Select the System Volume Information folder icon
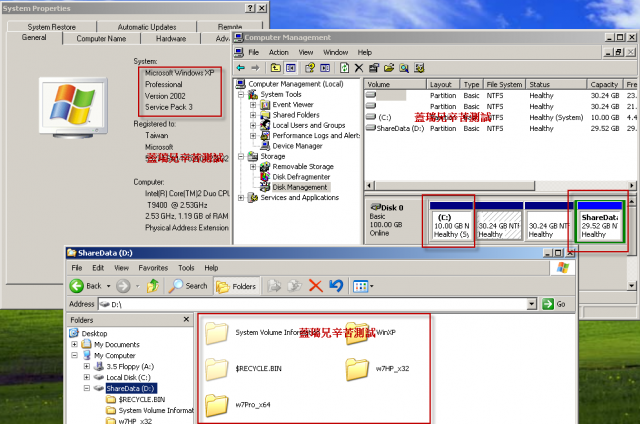640x424 pixels. [216, 333]
